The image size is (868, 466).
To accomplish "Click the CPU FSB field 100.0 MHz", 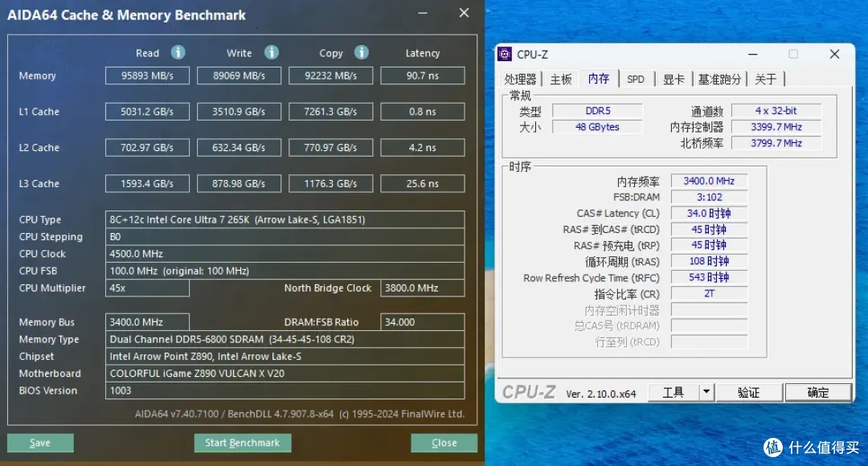I will click(x=285, y=272).
